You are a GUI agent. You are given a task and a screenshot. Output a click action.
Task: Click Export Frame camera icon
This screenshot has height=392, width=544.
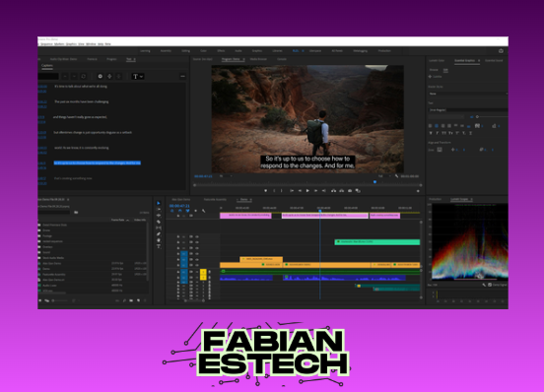350,191
